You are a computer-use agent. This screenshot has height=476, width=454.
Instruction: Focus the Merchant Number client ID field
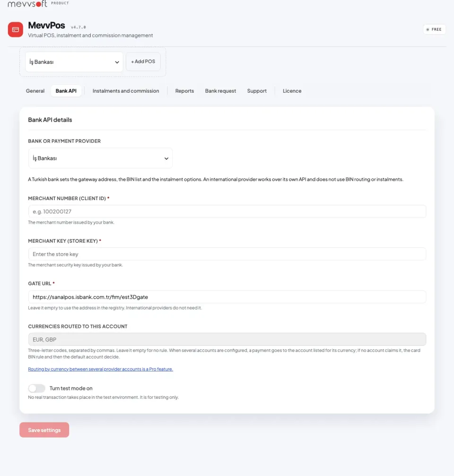click(227, 212)
